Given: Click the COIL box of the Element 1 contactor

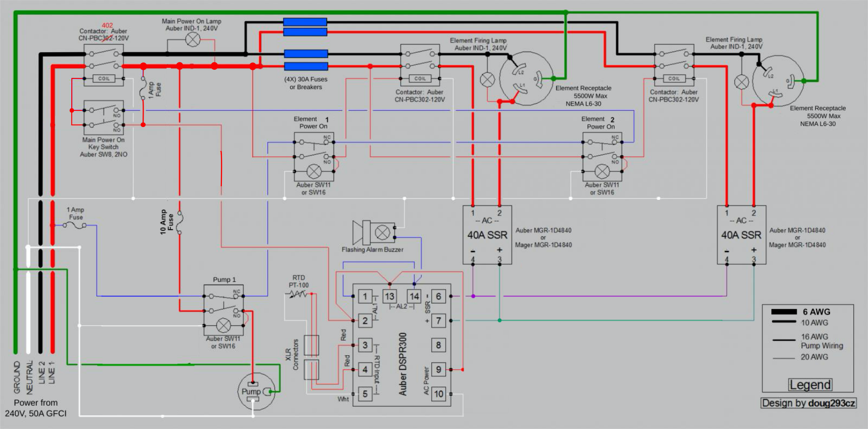Looking at the screenshot, I should point(420,78).
